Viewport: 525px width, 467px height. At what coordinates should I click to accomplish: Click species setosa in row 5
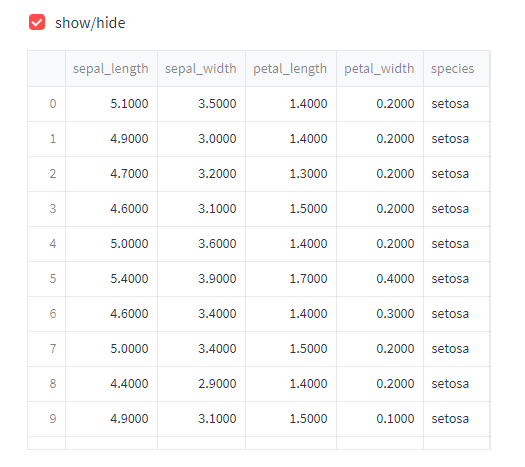tap(450, 279)
